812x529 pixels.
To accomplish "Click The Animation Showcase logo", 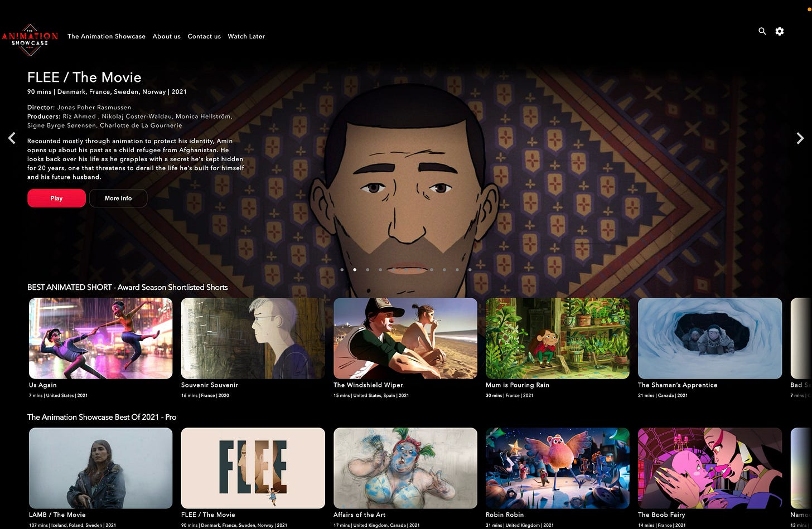I will tap(29, 39).
